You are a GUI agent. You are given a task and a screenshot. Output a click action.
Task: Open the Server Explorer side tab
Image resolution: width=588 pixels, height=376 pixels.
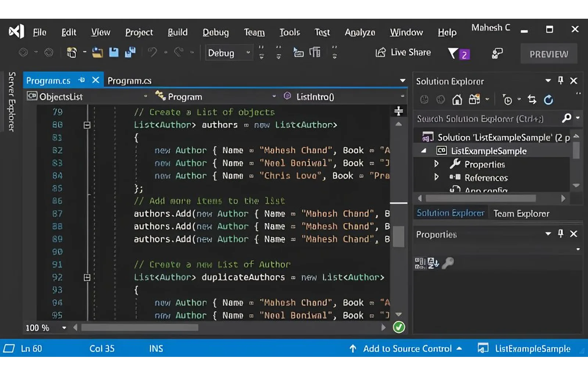coord(12,102)
